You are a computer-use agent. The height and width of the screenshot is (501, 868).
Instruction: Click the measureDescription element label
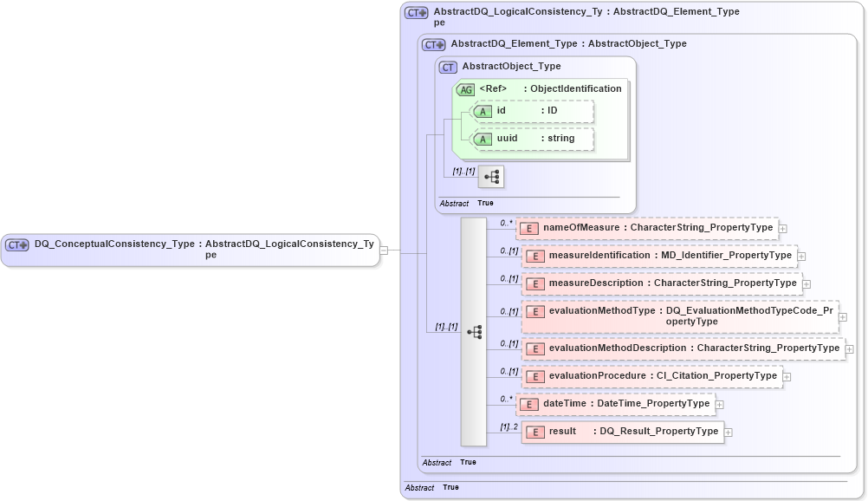coord(671,283)
